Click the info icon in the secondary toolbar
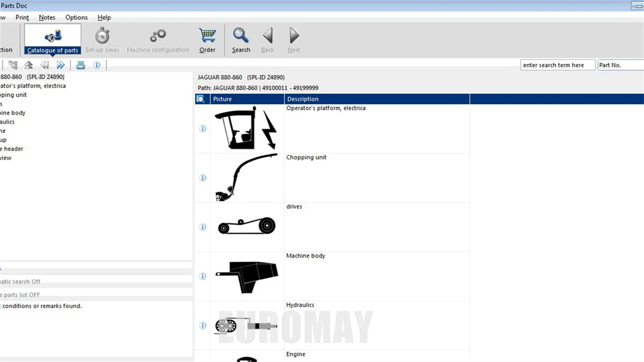Image resolution: width=644 pixels, height=362 pixels. (x=97, y=65)
